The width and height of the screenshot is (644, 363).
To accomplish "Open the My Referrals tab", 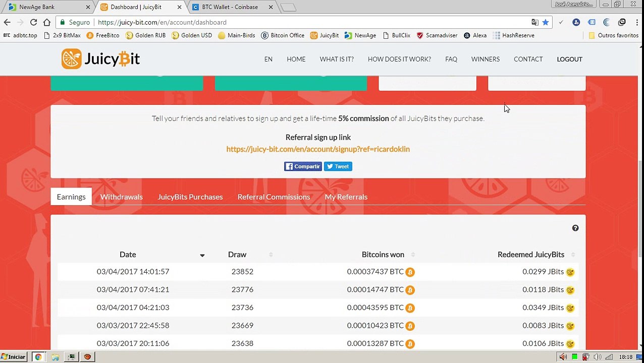I will (346, 197).
